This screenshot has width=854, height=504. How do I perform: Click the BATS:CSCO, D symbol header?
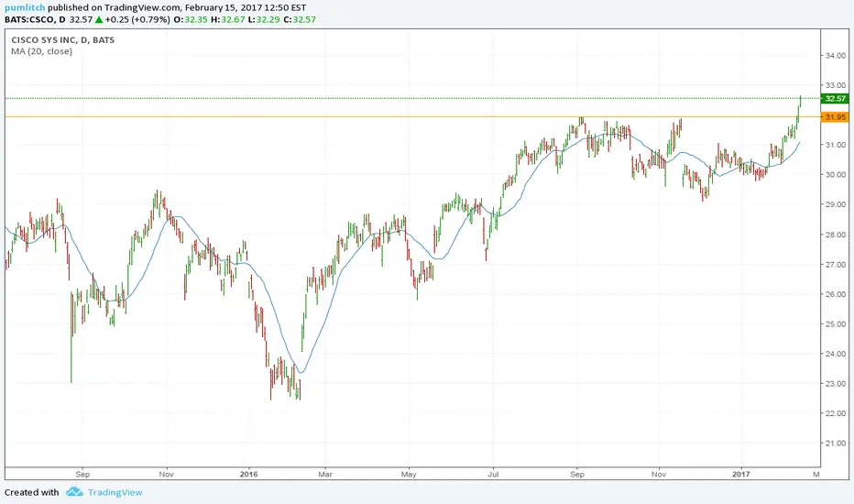pyautogui.click(x=35, y=19)
